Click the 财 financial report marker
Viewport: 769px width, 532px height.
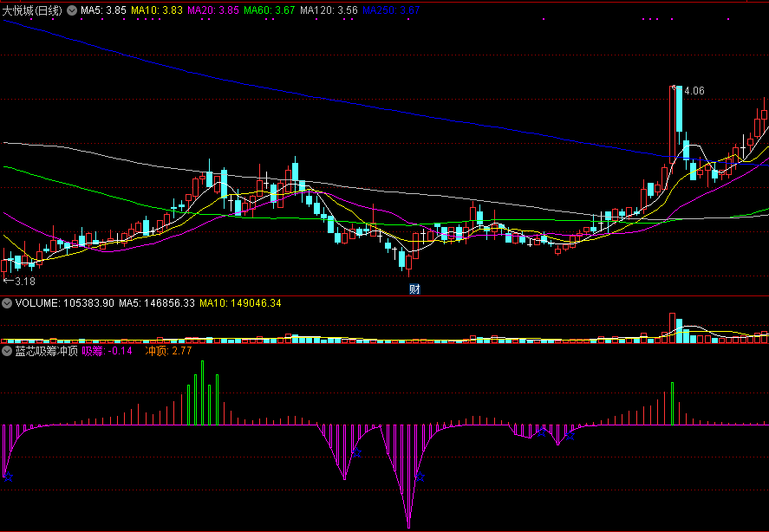tap(414, 289)
